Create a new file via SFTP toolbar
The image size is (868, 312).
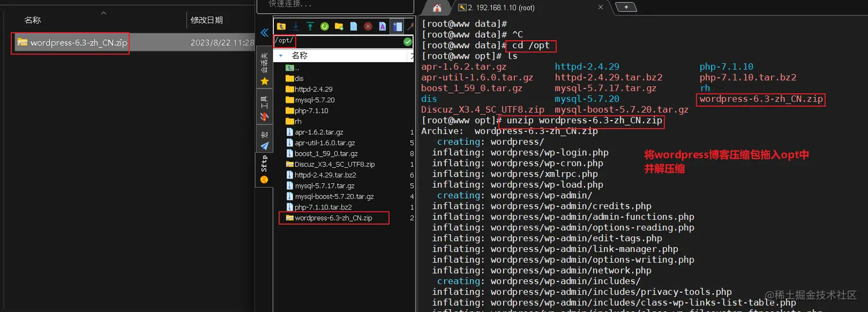pos(354,26)
